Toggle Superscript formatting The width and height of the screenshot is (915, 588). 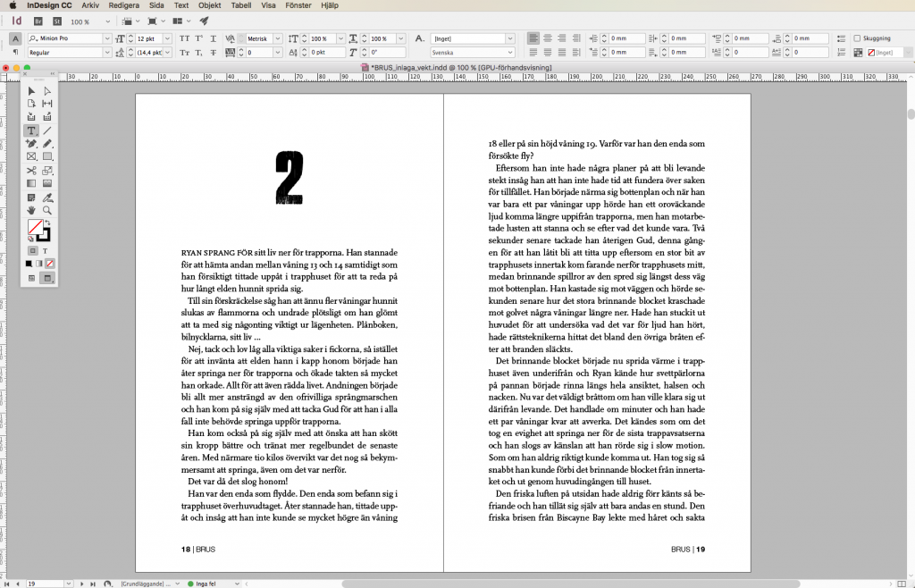(x=199, y=38)
